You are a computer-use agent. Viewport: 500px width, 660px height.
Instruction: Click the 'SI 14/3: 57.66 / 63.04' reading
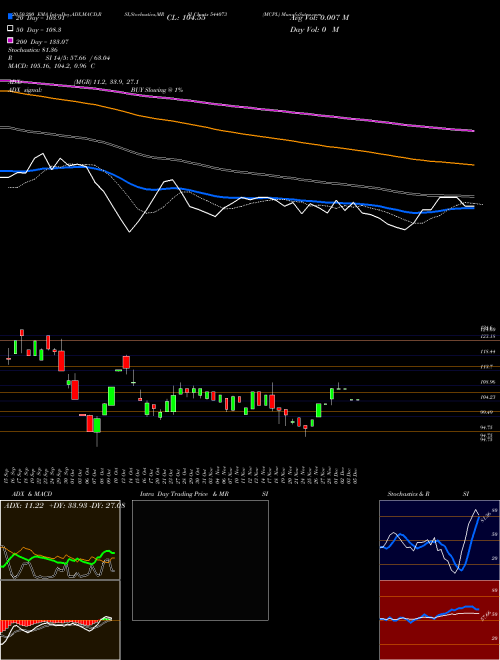(x=78, y=58)
